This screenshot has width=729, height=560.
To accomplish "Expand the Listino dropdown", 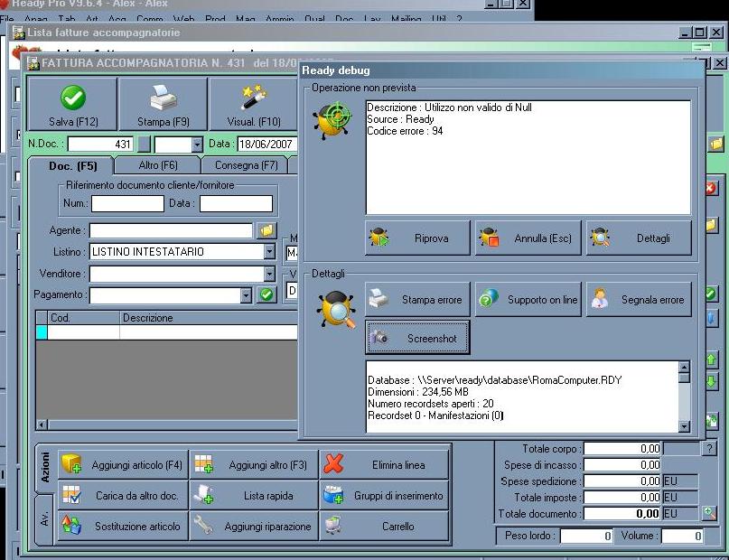I will [x=269, y=251].
